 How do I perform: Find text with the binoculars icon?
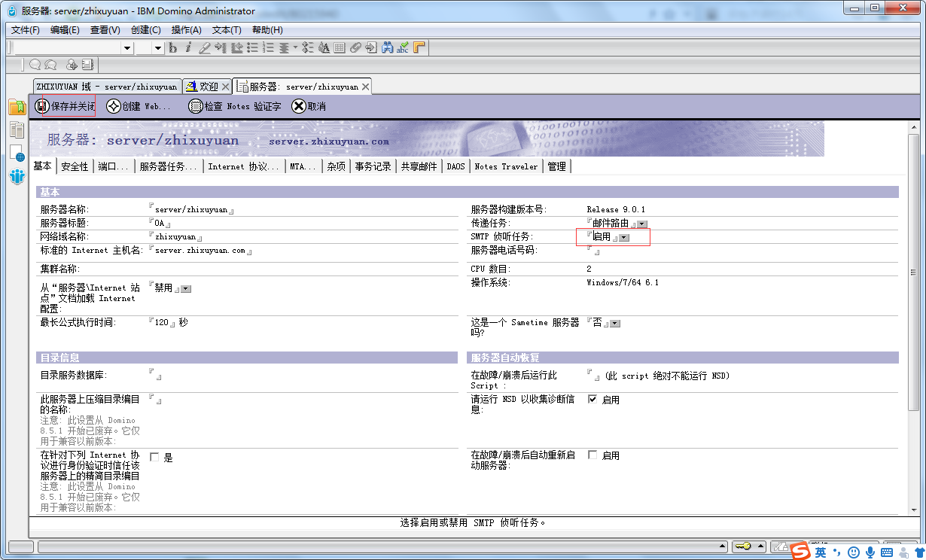coord(387,47)
